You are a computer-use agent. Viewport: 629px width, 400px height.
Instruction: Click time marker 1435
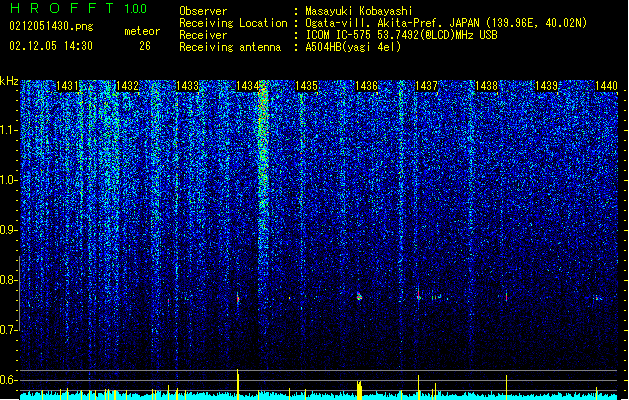click(x=306, y=85)
